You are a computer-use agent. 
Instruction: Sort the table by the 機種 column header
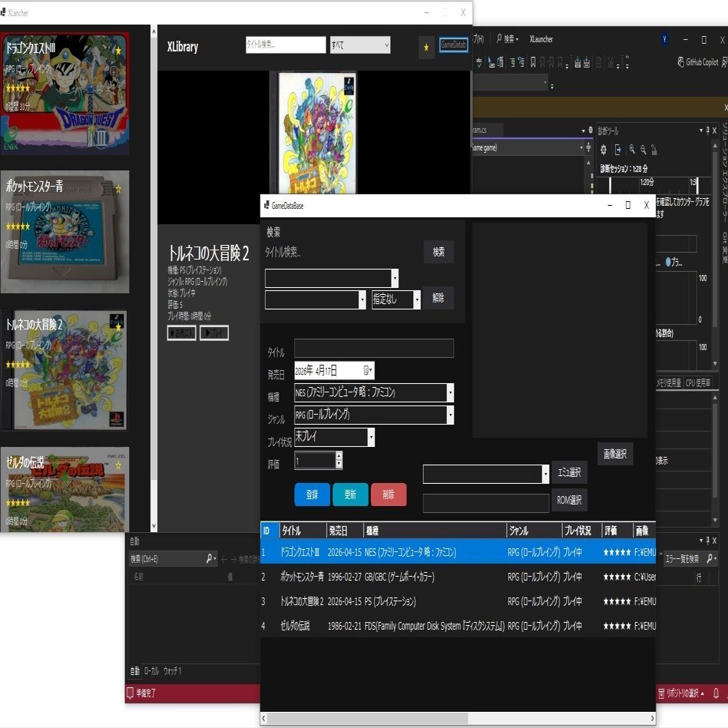pos(435,531)
